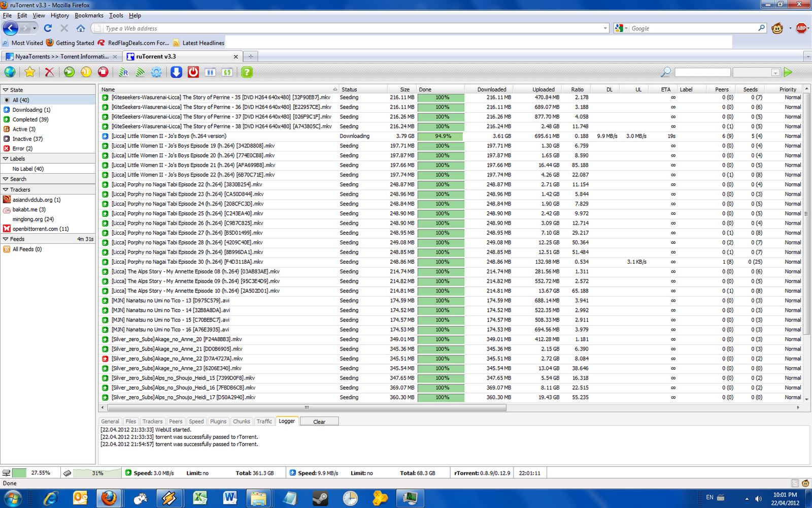Open Word from the Windows taskbar
The height and width of the screenshot is (508, 812).
click(229, 499)
